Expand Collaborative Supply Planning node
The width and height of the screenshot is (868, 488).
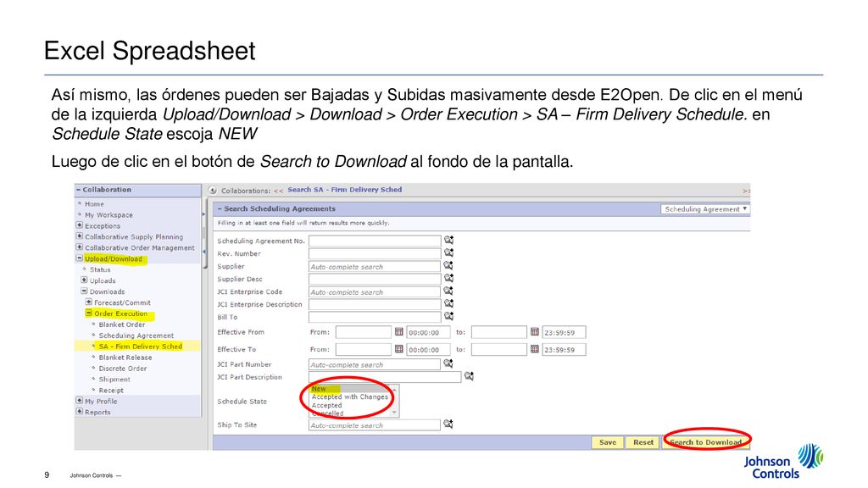click(x=79, y=236)
